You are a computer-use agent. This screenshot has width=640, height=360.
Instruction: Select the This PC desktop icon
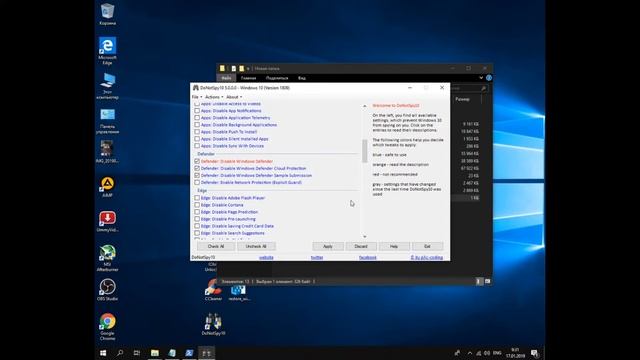pyautogui.click(x=107, y=86)
